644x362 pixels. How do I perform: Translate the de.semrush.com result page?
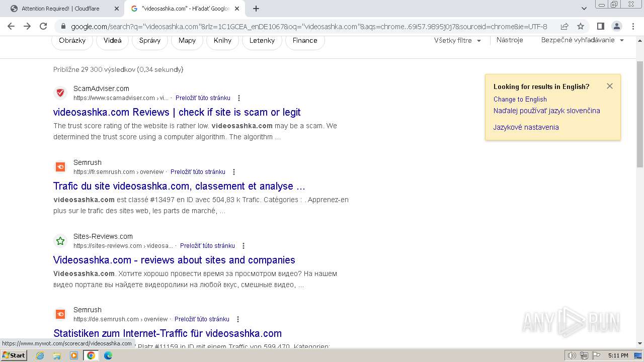pyautogui.click(x=202, y=319)
